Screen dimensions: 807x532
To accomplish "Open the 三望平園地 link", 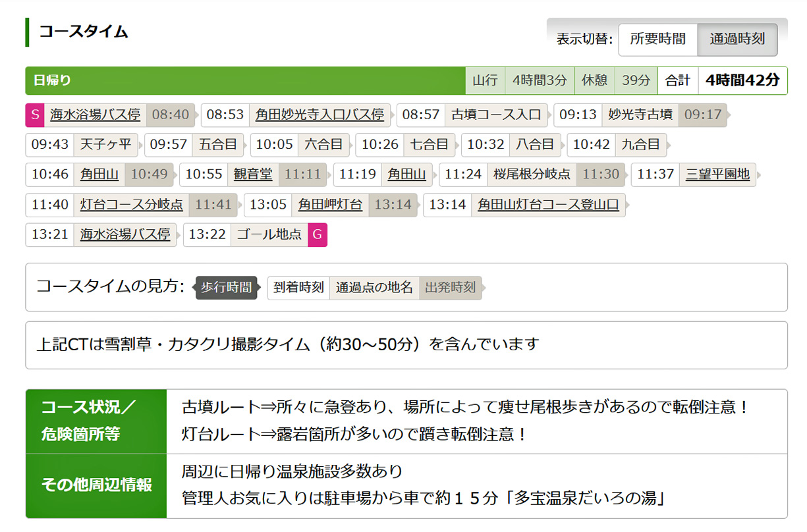I will pos(717,174).
